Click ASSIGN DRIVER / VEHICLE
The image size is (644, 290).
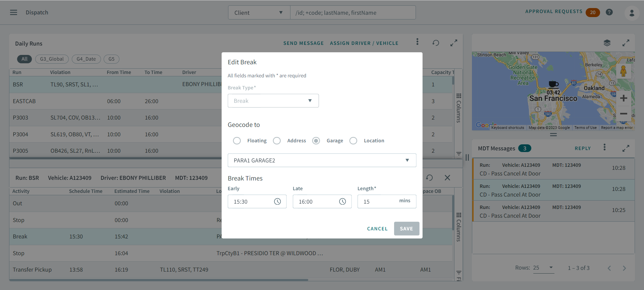click(x=364, y=43)
